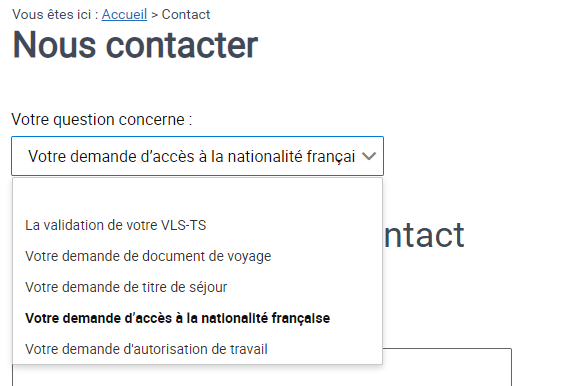Select the blank first option in list
This screenshot has height=386, width=568.
pos(197,194)
